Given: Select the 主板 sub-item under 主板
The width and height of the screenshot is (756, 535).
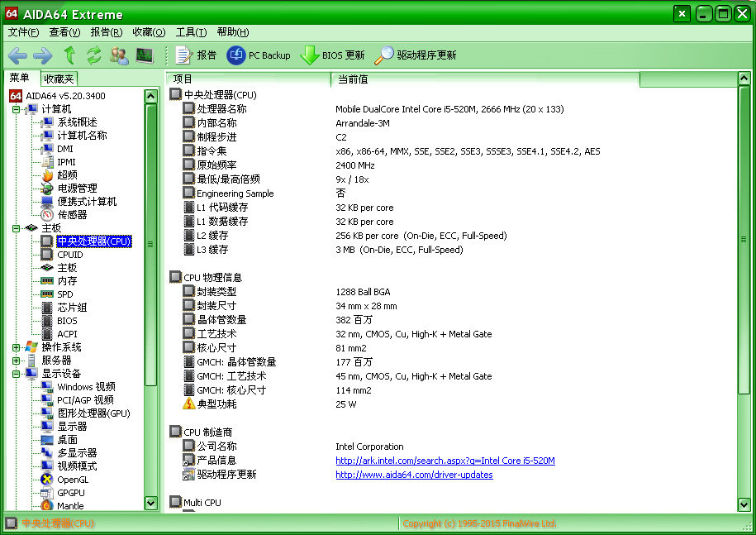Looking at the screenshot, I should coord(59,268).
